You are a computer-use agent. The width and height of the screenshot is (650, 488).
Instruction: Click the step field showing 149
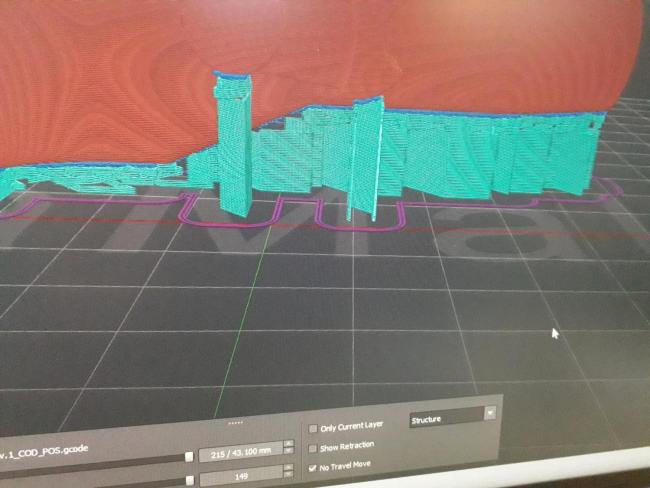[x=242, y=476]
